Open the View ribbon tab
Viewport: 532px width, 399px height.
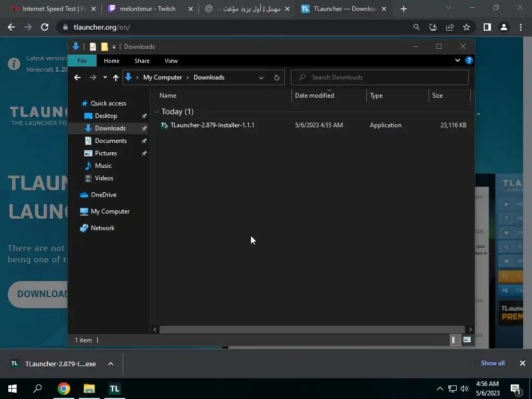pyautogui.click(x=171, y=61)
